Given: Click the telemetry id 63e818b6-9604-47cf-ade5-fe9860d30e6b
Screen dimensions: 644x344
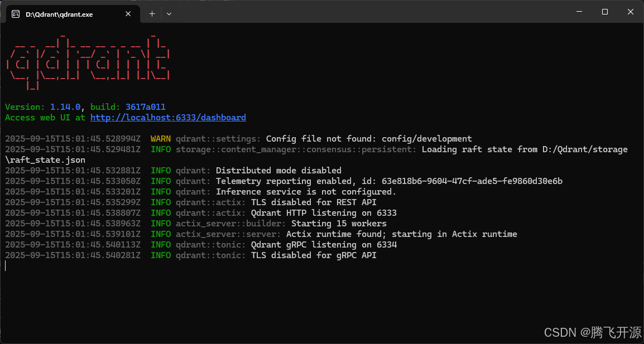Looking at the screenshot, I should (x=472, y=181).
